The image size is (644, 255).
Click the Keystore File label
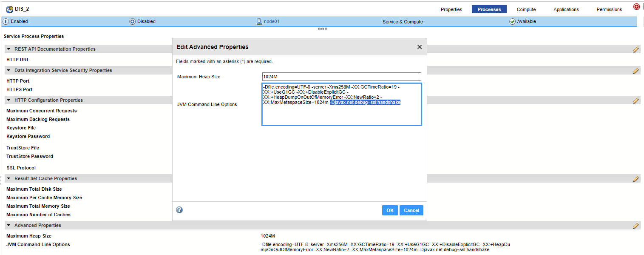[21, 128]
